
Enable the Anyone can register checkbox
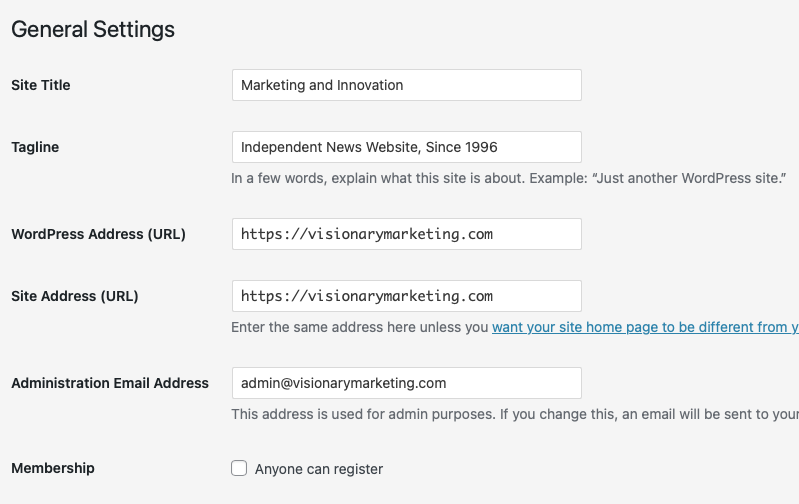coord(239,468)
